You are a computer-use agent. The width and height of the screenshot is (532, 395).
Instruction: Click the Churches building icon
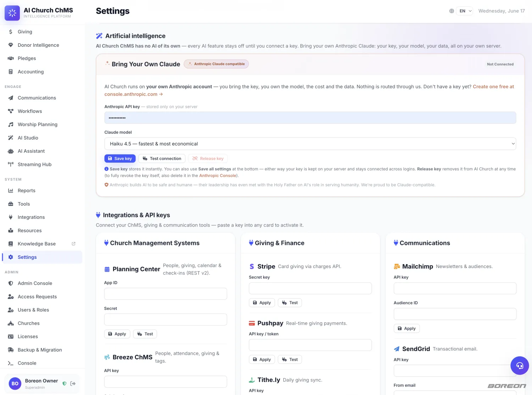pyautogui.click(x=11, y=323)
